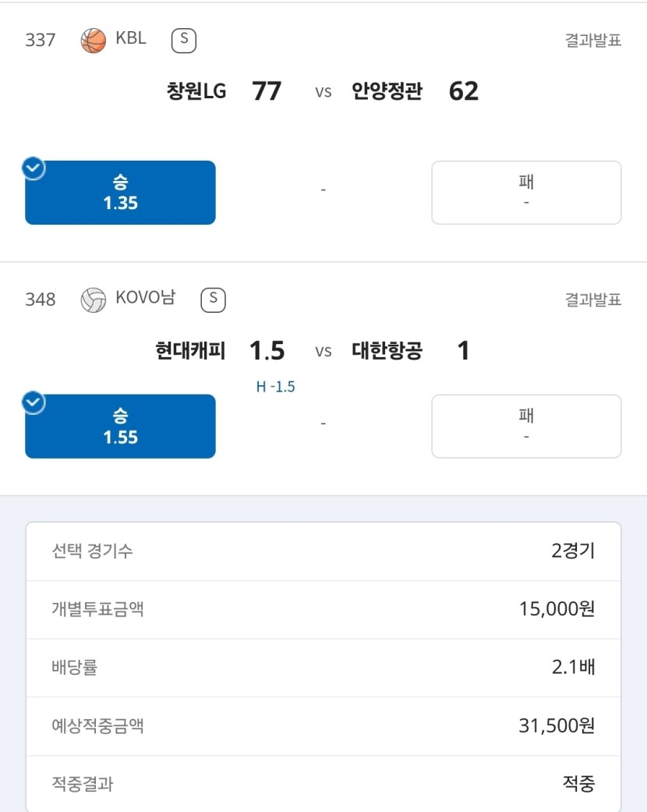Select the 승 1.35 bet button
The height and width of the screenshot is (812, 647).
[120, 193]
